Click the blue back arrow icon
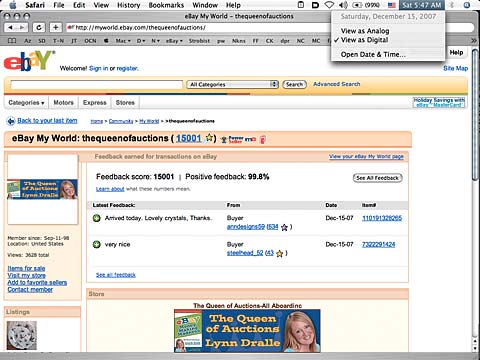The height and width of the screenshot is (360, 480). click(x=11, y=121)
